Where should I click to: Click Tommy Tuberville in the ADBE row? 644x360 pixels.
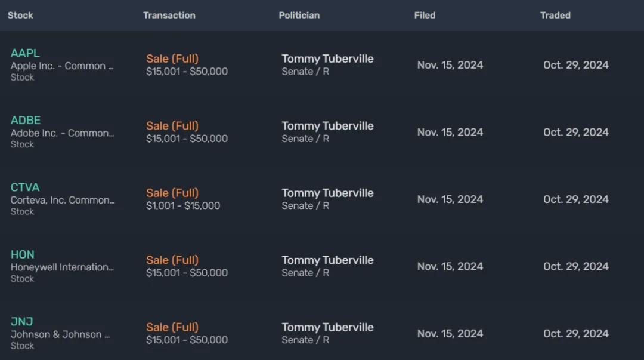tap(327, 126)
